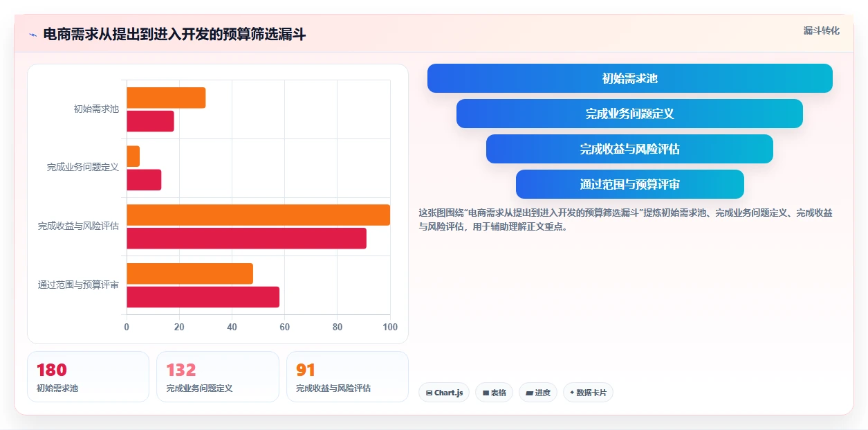Select the 完成收益与风险评估 funnel stage
The width and height of the screenshot is (868, 430).
click(x=629, y=149)
